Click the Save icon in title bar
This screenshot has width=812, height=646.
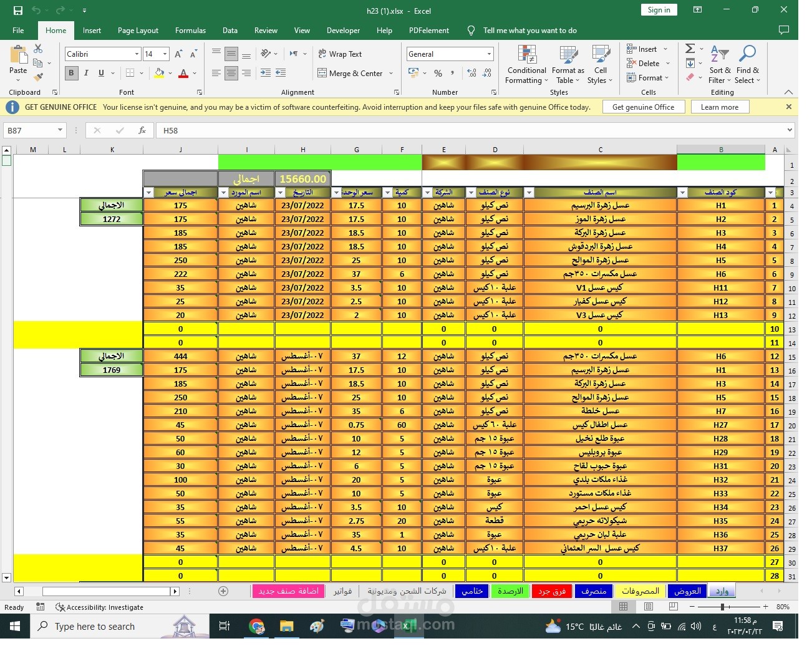17,11
